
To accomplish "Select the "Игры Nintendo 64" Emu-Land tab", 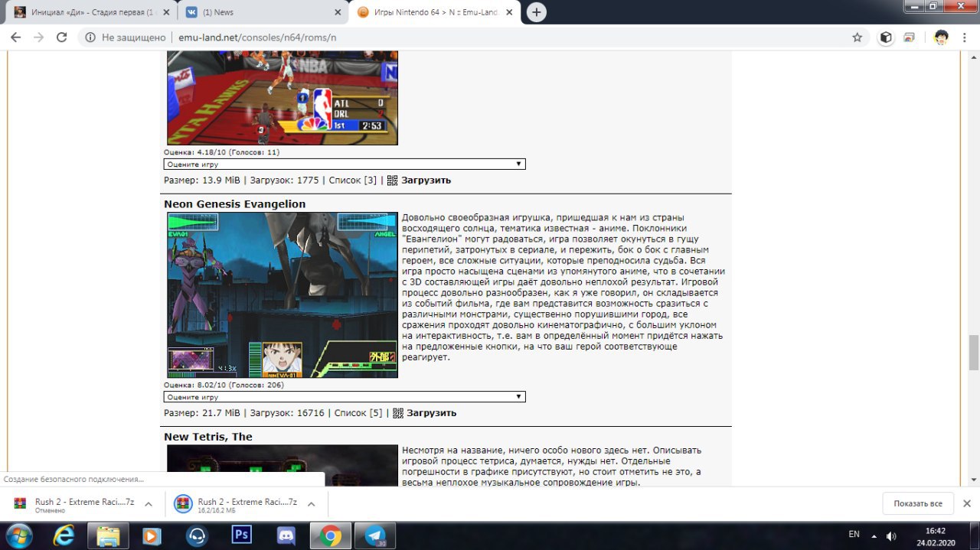I will pos(436,12).
